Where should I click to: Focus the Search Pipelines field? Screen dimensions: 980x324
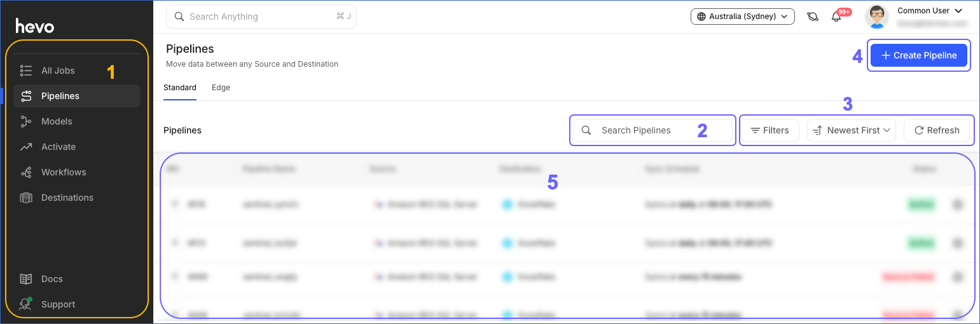[x=652, y=130]
